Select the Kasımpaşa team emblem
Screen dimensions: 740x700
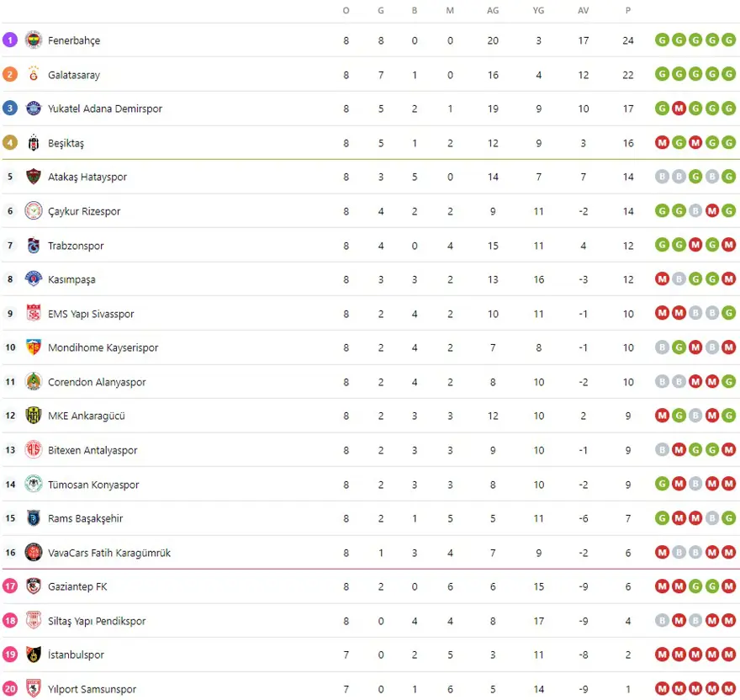pos(34,279)
